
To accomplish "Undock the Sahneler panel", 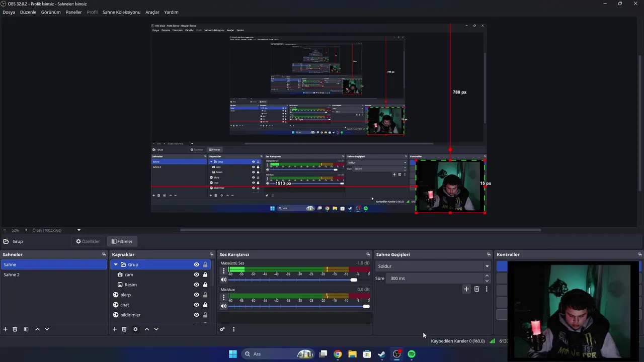I will [x=104, y=254].
